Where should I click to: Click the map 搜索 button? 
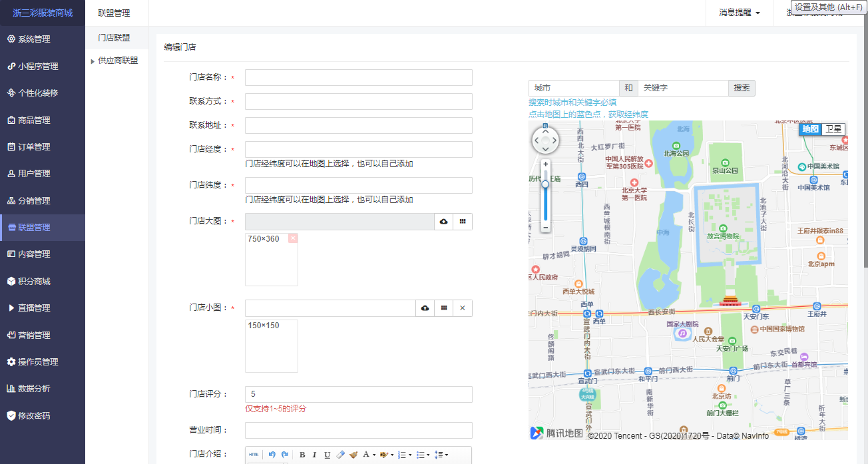click(x=742, y=88)
